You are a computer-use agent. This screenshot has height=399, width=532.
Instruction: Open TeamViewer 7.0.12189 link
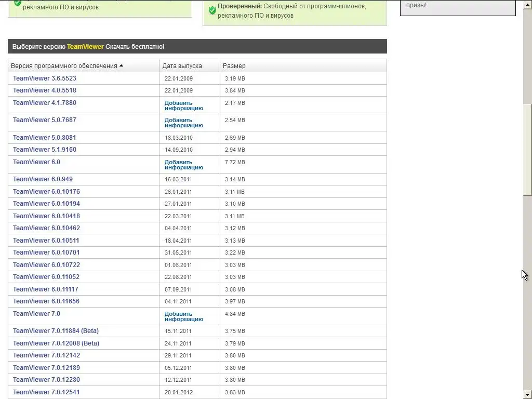coord(46,367)
